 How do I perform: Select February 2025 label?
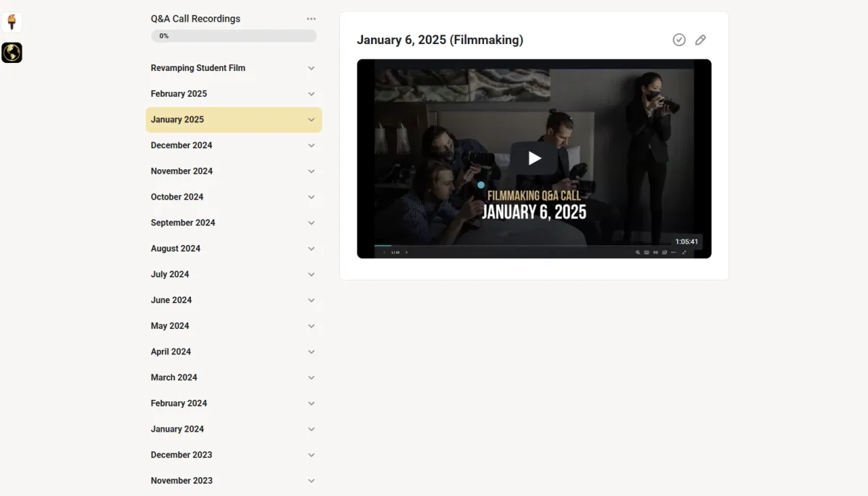[x=179, y=94]
